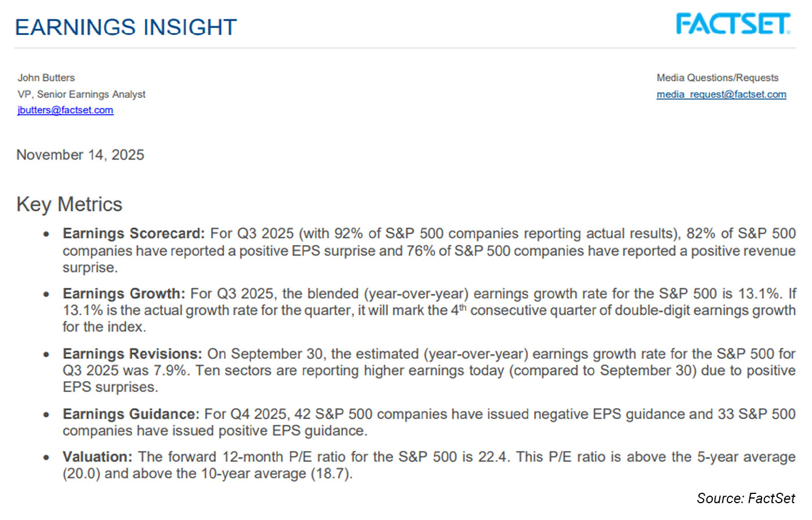This screenshot has height=520, width=812.
Task: Click the Source: FactSet caption
Action: point(745,499)
